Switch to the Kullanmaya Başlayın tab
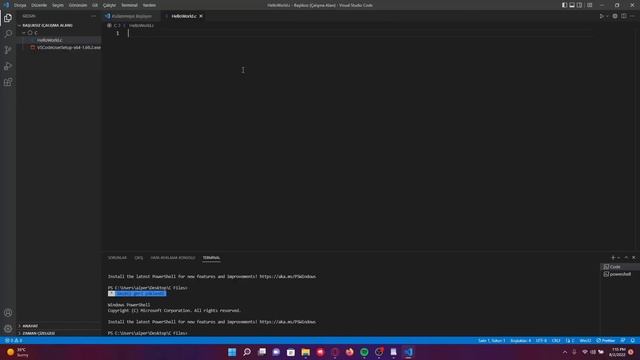Screen dimensions: 640x360 coord(131,16)
